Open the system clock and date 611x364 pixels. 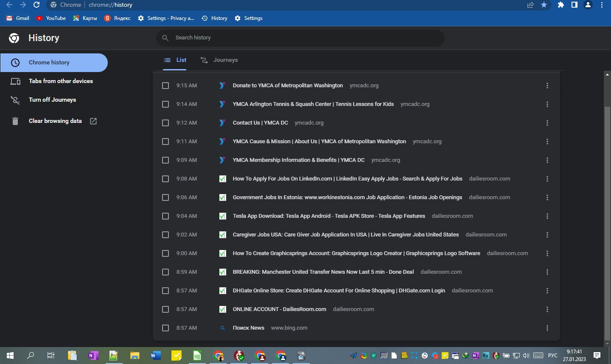point(575,356)
